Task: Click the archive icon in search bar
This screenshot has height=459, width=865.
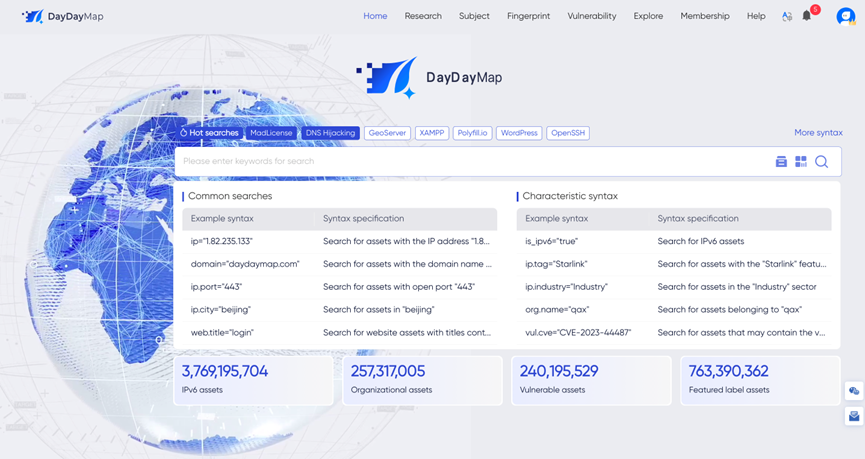Action: point(781,161)
